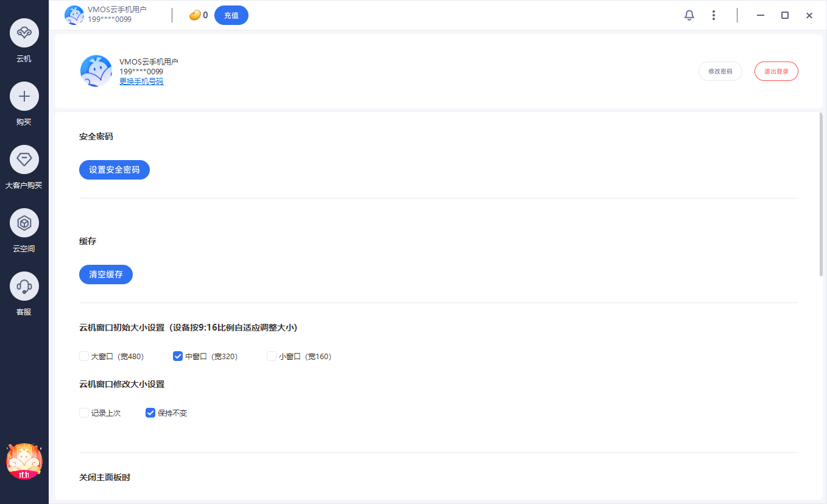Screen dimensions: 827x504
Task: Open 大客户购买 diamond icon in sidebar
Action: 24,159
